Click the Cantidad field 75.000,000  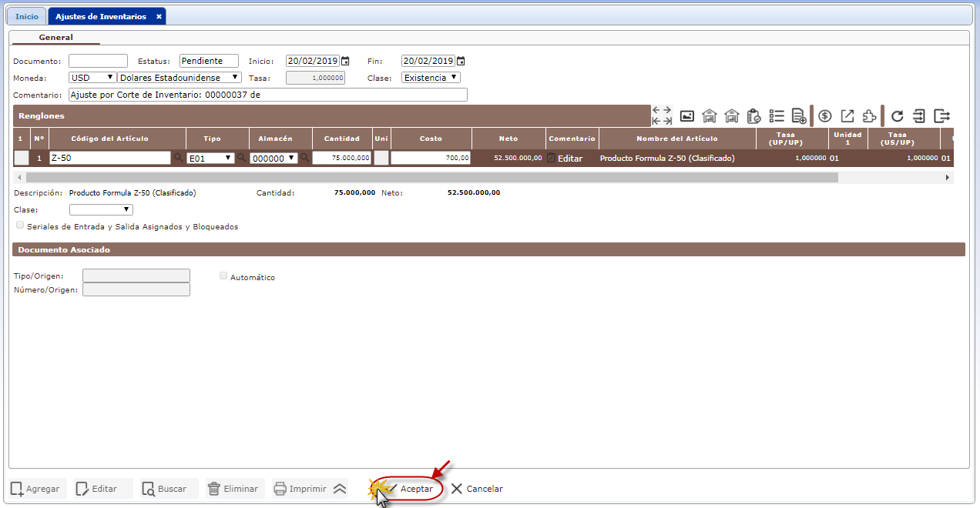pos(342,158)
